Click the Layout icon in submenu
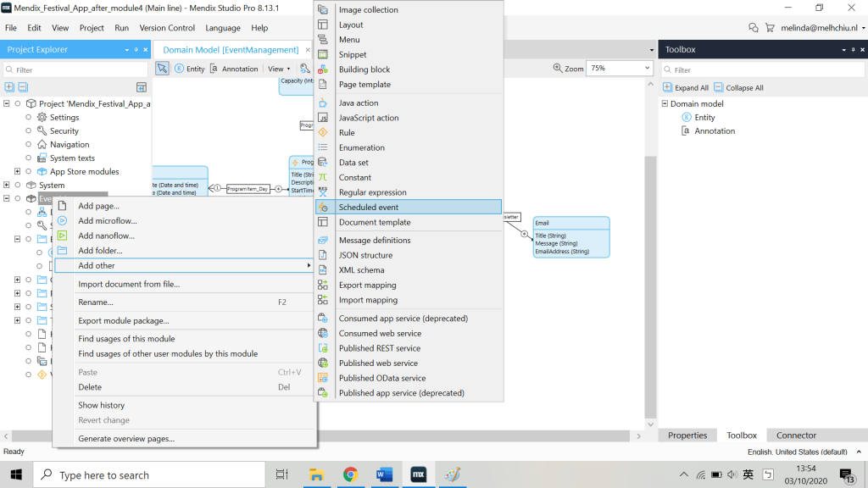Screen dimensions: 868x488 pyautogui.click(x=323, y=25)
